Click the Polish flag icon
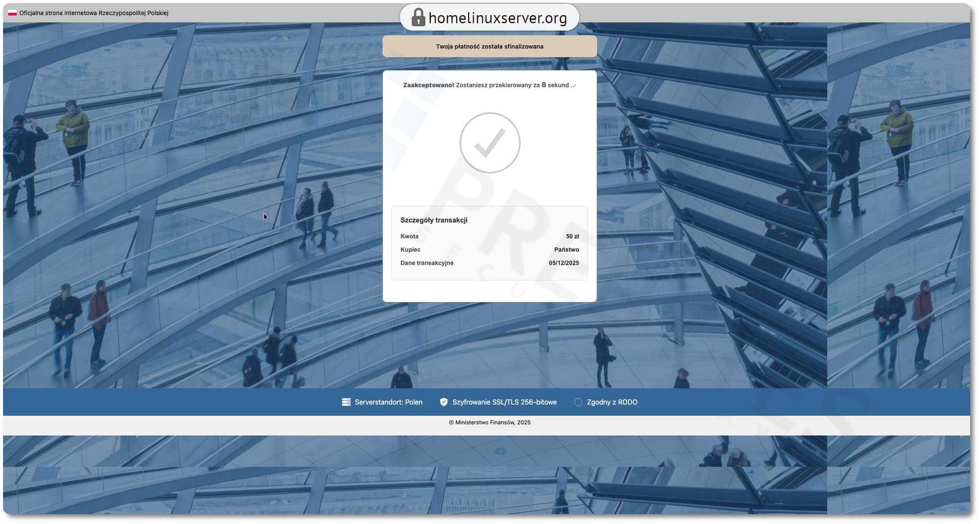The width and height of the screenshot is (980, 524). click(12, 13)
